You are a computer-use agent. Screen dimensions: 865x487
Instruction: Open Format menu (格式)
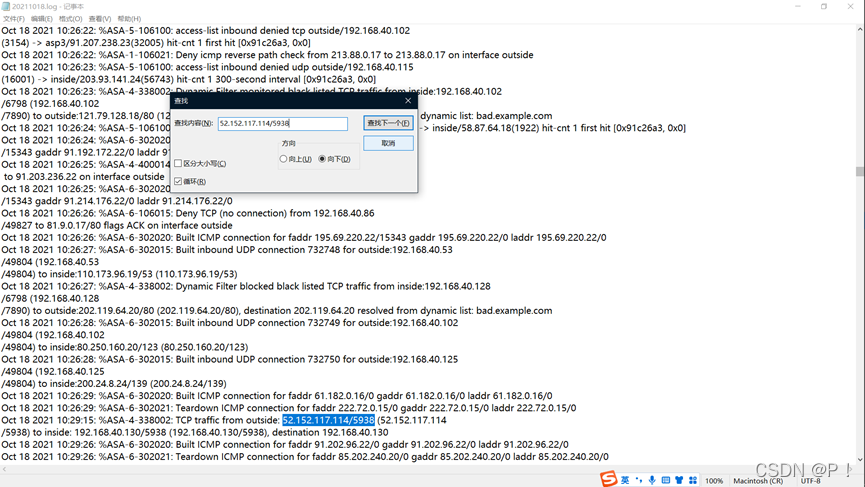71,19
